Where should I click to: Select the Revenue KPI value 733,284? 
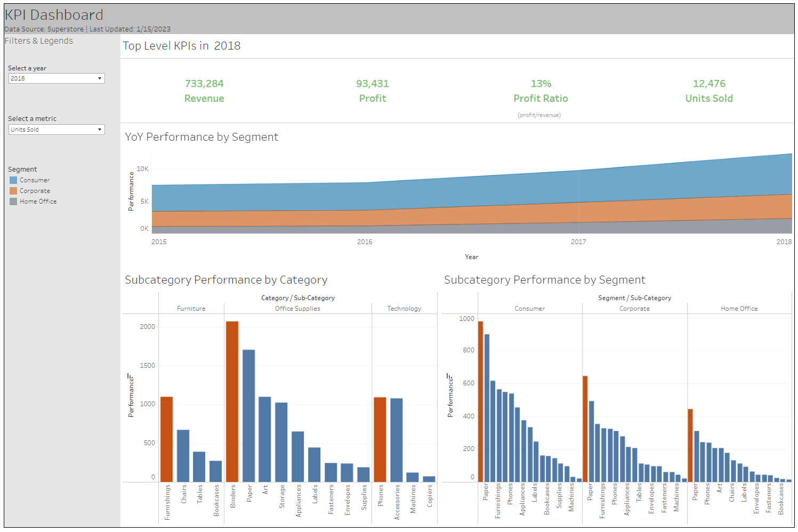(204, 84)
